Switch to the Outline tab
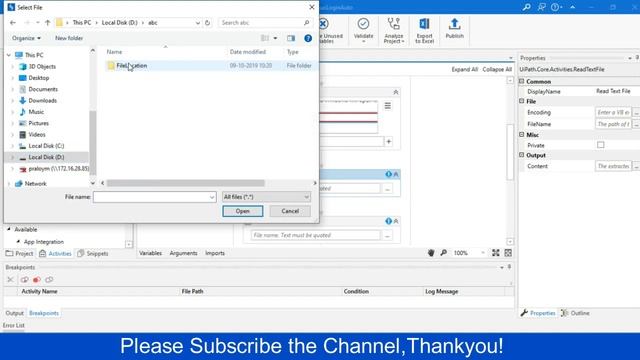 (576, 313)
